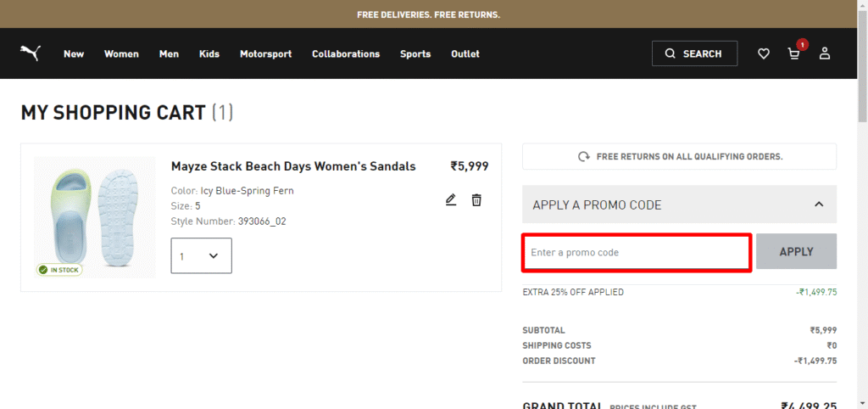Open the shopping cart icon

click(794, 53)
